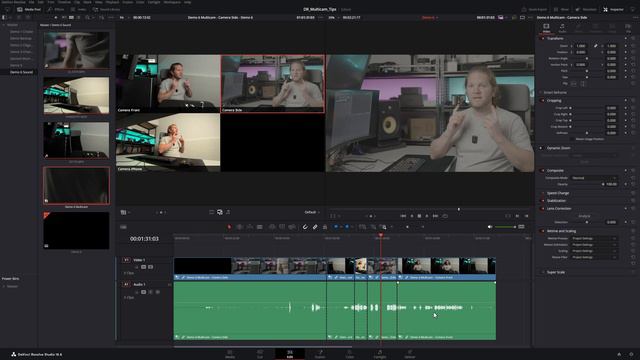Enable Dynamic Zoom switch
The height and width of the screenshot is (360, 640).
(x=542, y=148)
